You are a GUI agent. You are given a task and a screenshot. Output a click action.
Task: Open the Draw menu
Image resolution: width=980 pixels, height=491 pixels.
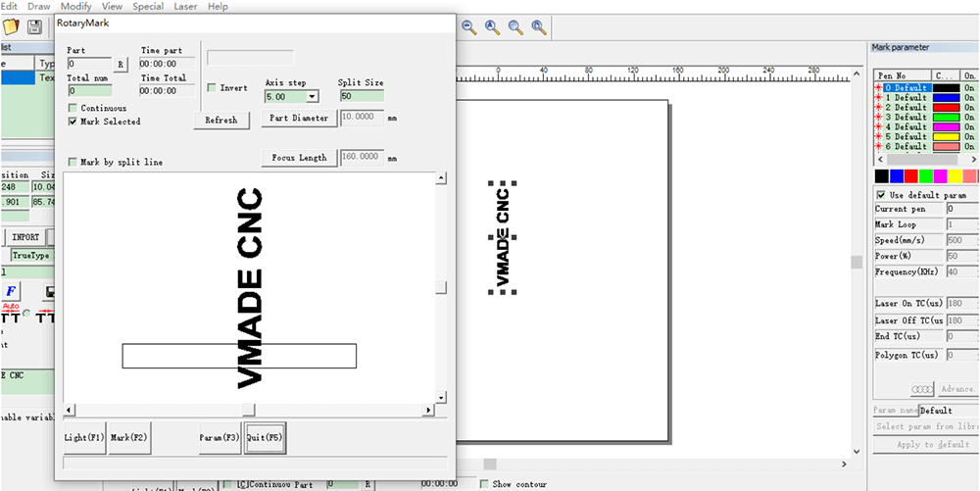point(39,7)
